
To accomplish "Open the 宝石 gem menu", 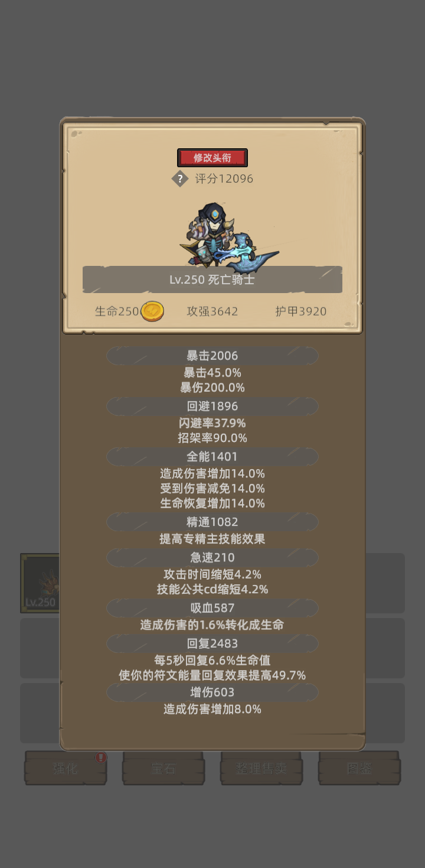I will [x=164, y=768].
